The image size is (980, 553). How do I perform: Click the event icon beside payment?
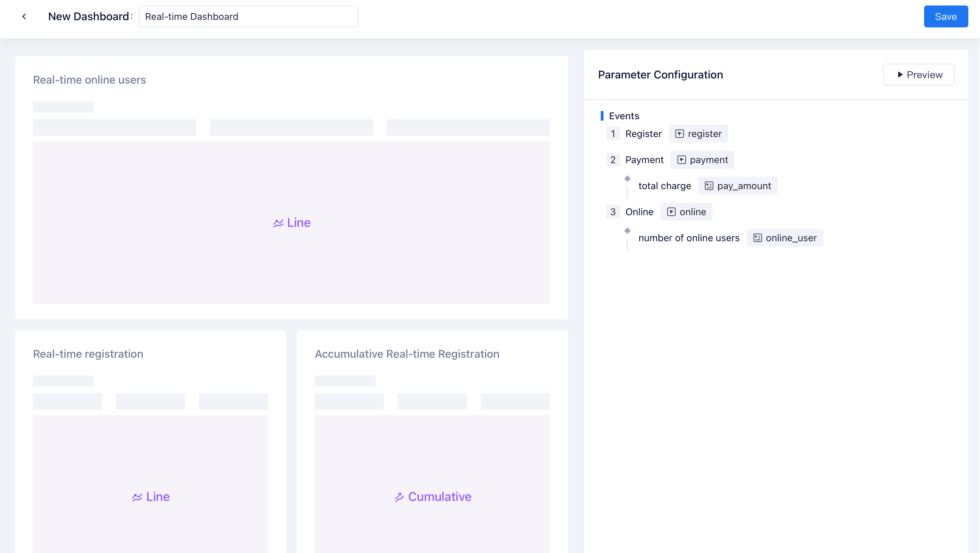point(681,160)
